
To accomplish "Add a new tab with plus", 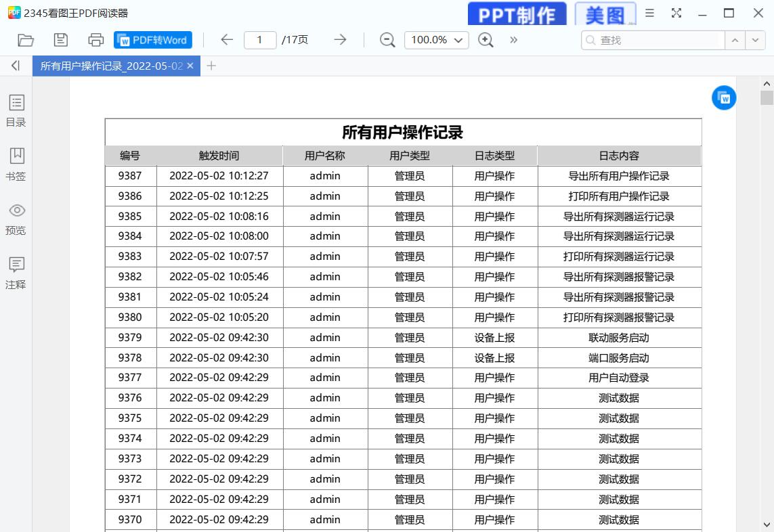I will tap(211, 66).
